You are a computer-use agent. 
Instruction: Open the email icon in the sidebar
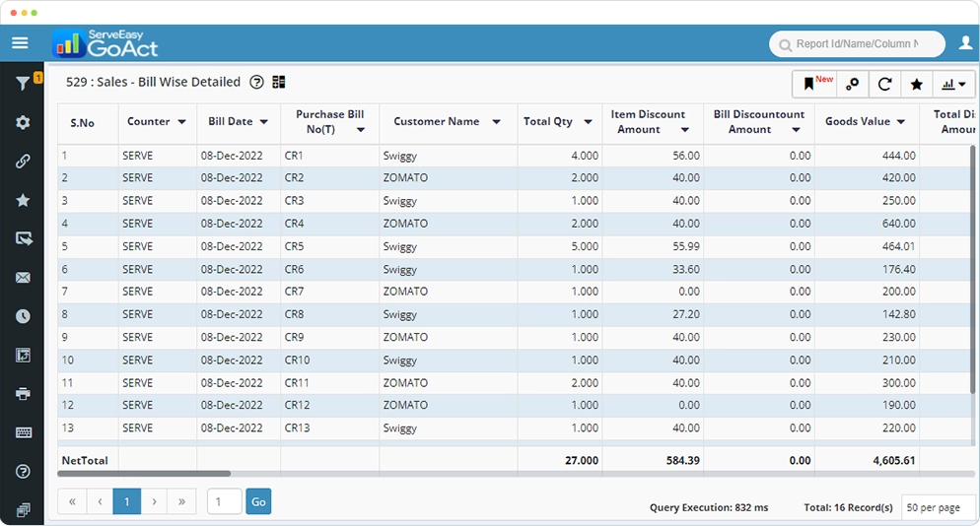click(x=23, y=278)
